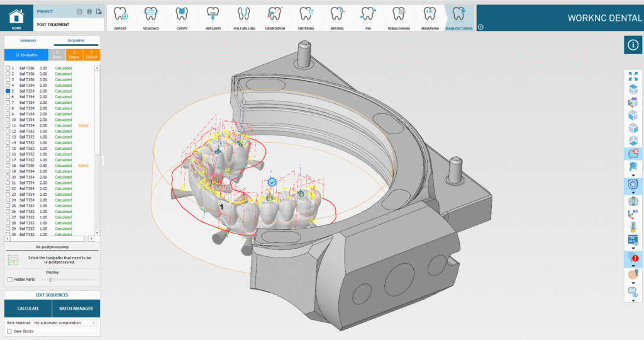Click the blue checkmark marker on the model
644x340 pixels.
[272, 182]
